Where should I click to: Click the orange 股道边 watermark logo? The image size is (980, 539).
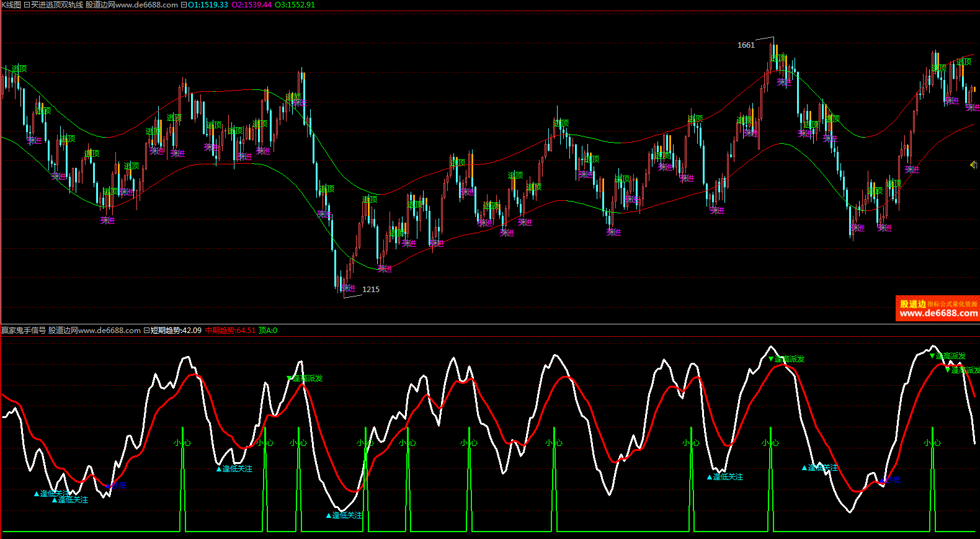937,308
